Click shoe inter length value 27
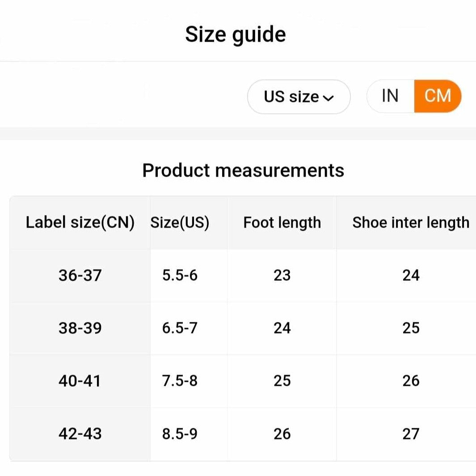Viewport: 476px width, 476px height. click(x=410, y=434)
